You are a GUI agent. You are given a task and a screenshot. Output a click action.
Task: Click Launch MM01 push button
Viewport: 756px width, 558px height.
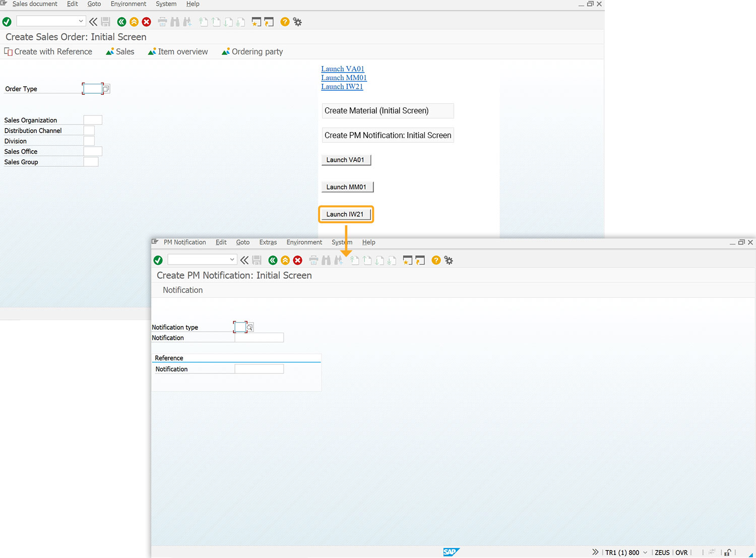pos(347,187)
